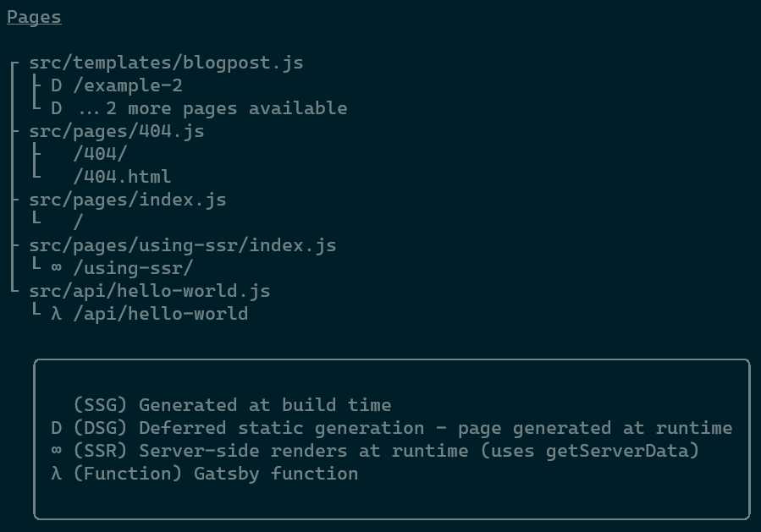Open the /api/hello-world route
Screen dimensions: 761x532
click(161, 314)
